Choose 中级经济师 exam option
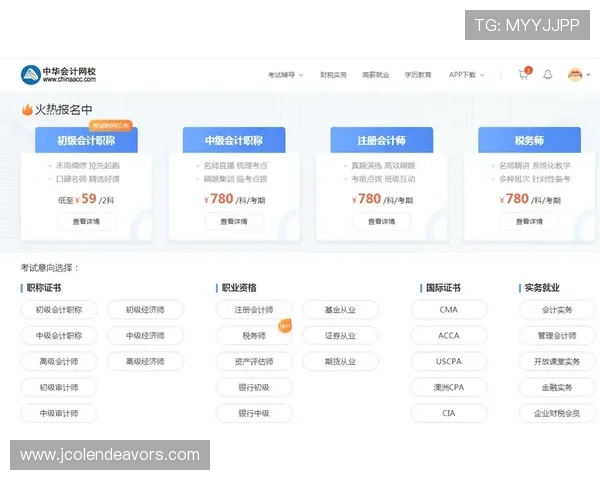The image size is (600, 480). pyautogui.click(x=145, y=336)
